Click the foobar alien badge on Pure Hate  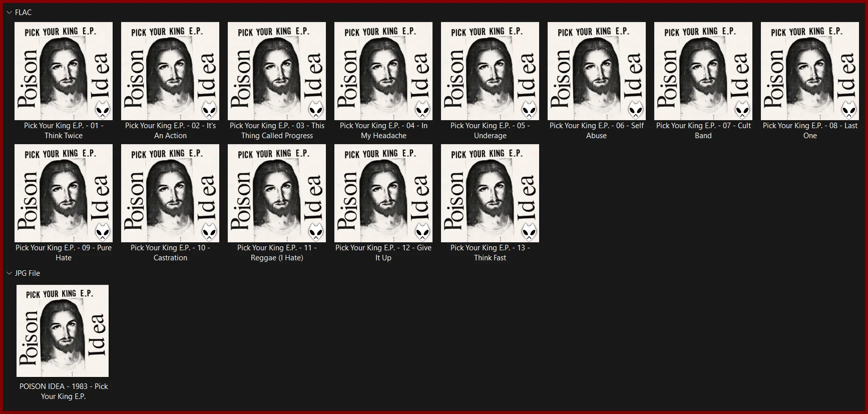point(103,231)
